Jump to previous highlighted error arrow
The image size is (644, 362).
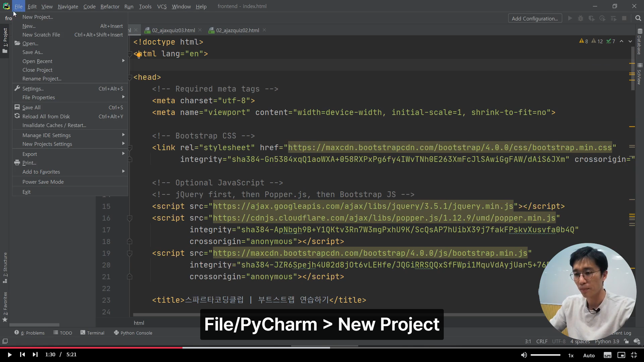point(622,41)
